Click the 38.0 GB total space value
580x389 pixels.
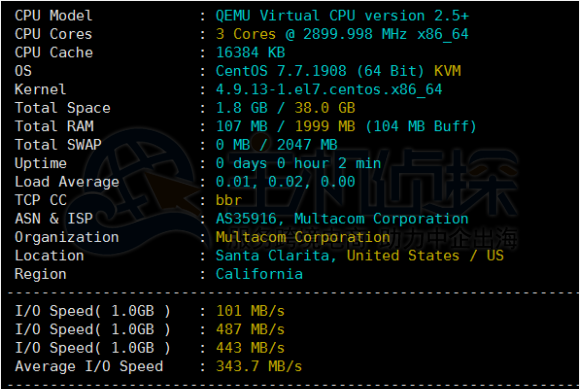[x=325, y=108]
